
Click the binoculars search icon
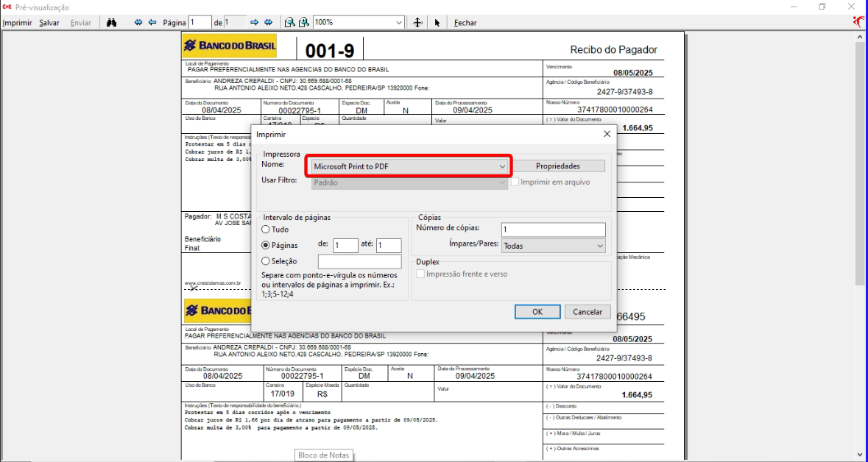pos(111,23)
